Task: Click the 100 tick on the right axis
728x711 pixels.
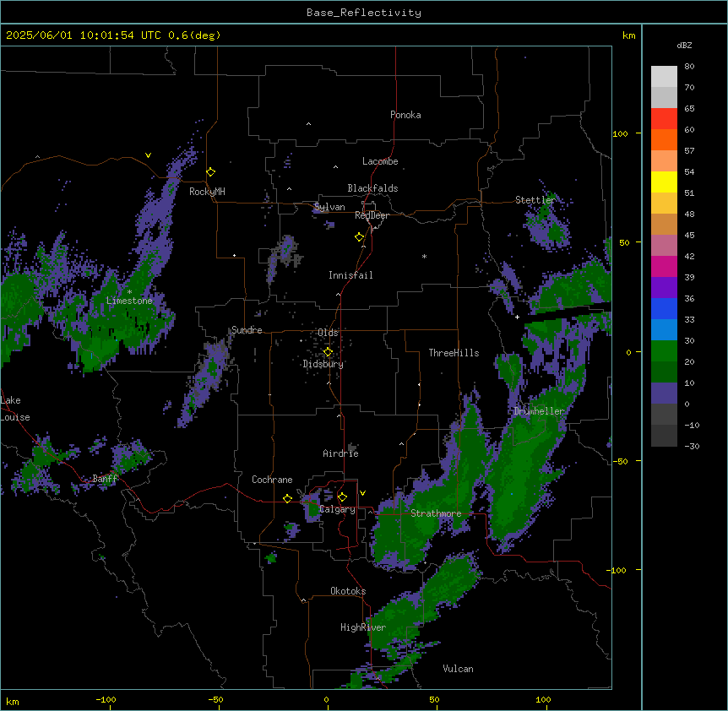Action: point(620,133)
